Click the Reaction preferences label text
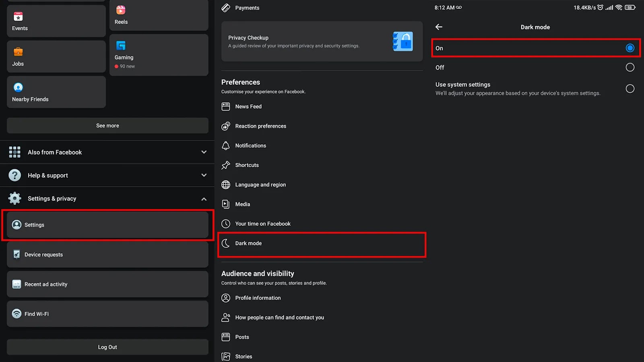This screenshot has height=362, width=644. 261,126
